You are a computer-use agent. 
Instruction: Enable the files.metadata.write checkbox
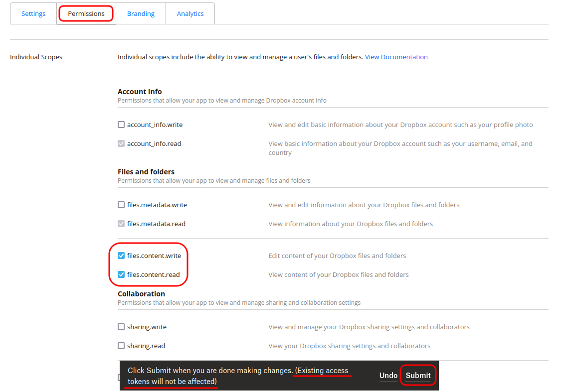(121, 205)
